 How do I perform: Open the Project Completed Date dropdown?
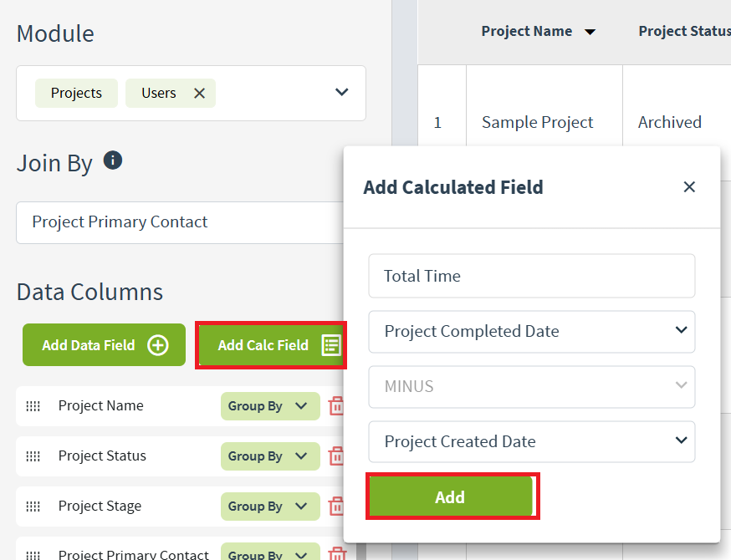pos(531,332)
